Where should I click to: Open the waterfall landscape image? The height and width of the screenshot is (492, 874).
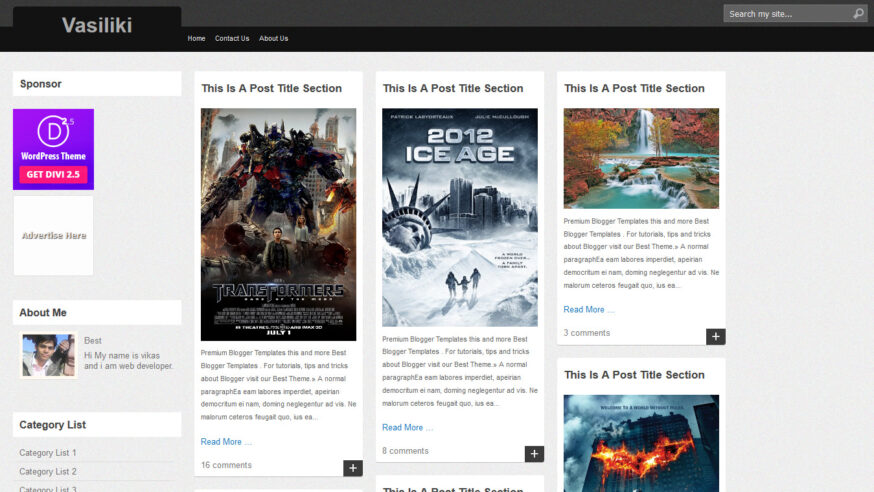(x=641, y=158)
